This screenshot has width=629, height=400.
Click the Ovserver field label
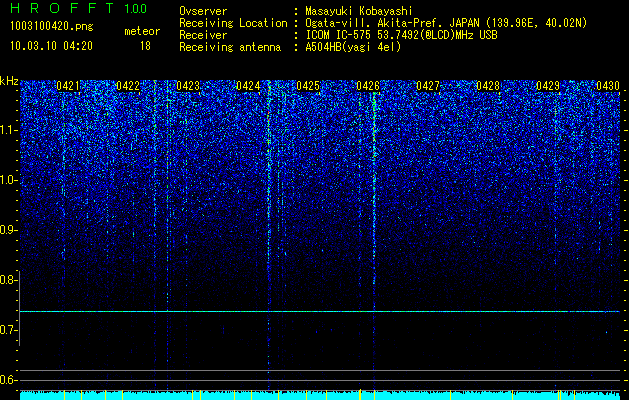(203, 11)
